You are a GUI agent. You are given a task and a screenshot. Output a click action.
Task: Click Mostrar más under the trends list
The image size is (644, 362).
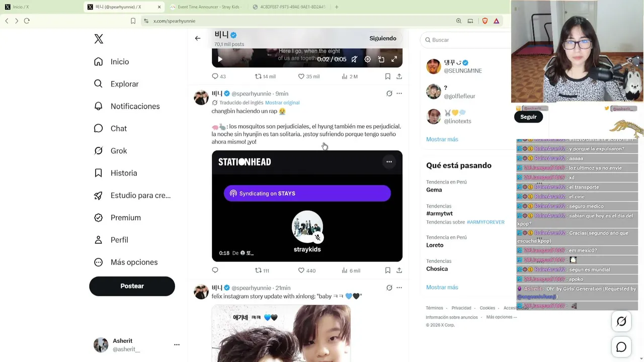coord(442,288)
